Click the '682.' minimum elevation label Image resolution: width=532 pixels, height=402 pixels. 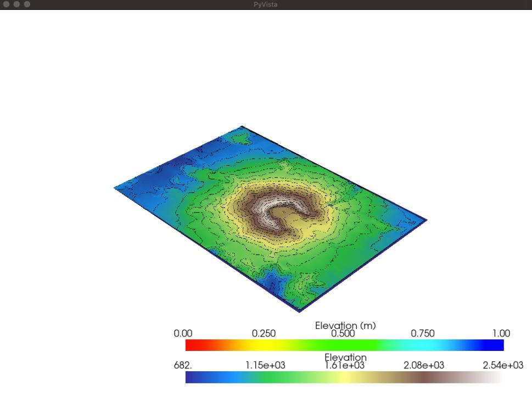[x=183, y=365]
